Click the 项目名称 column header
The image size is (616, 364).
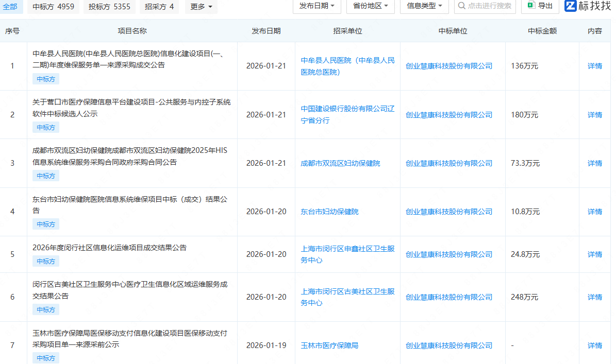(x=132, y=31)
